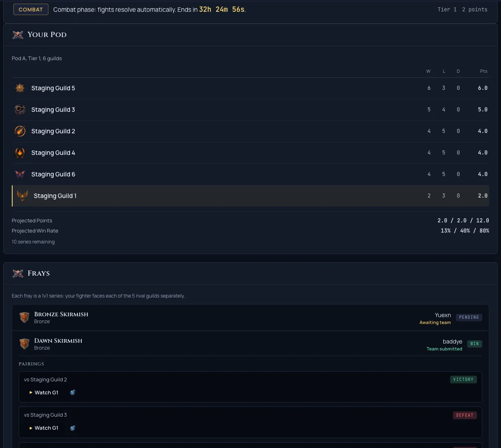Click Projected Points values 2.0 / 2.0 / 12.0
This screenshot has width=501, height=448.
pyautogui.click(x=463, y=220)
